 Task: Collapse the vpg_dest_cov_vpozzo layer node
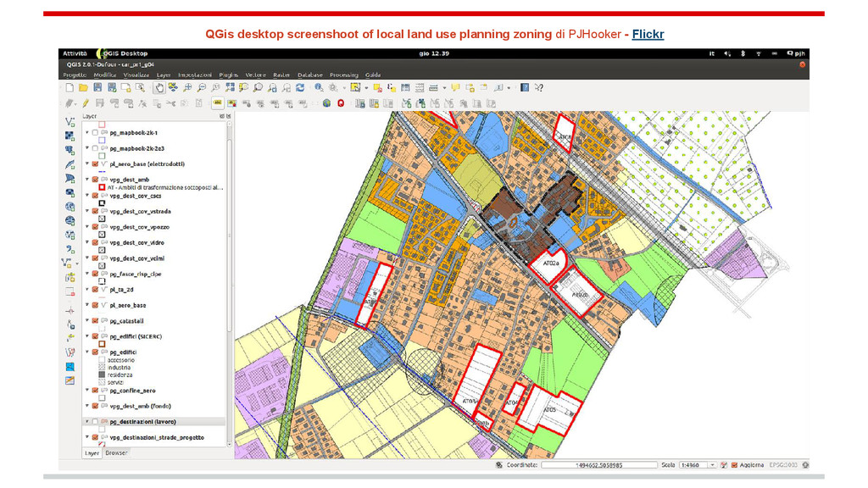(87, 226)
